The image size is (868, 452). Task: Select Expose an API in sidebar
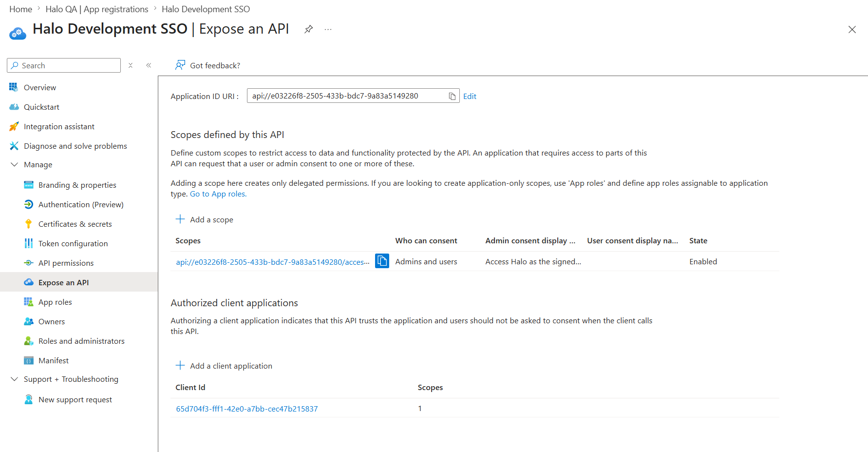point(79,282)
